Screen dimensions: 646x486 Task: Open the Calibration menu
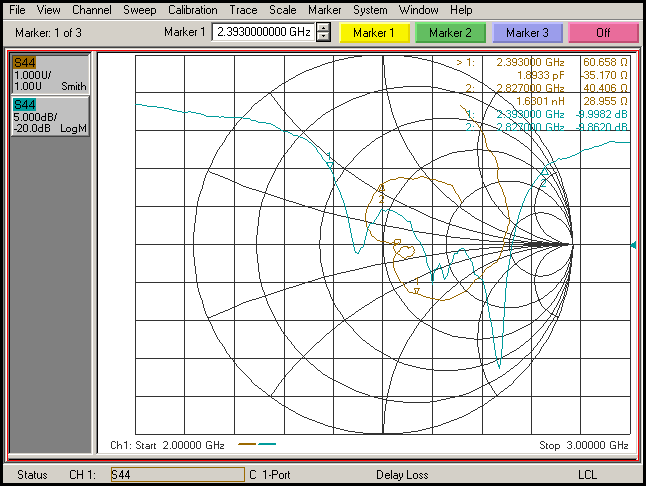pos(192,9)
